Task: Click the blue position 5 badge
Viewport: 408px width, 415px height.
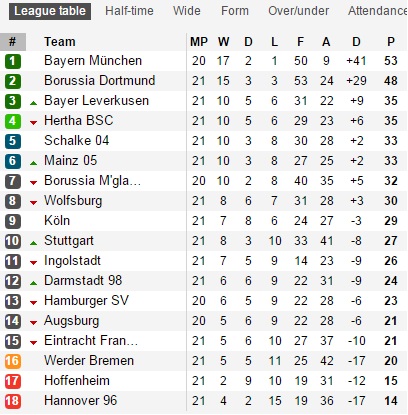Action: (x=13, y=141)
